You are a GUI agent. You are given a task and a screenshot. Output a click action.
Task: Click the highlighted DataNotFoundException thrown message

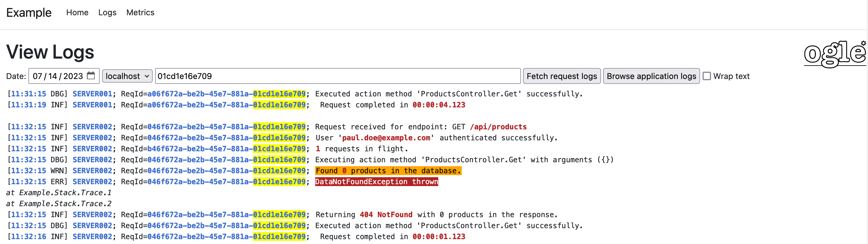[x=376, y=182]
